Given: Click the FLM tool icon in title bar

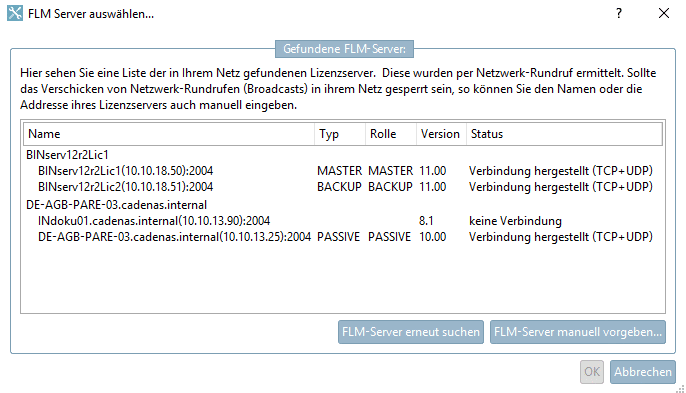Looking at the screenshot, I should point(14,14).
